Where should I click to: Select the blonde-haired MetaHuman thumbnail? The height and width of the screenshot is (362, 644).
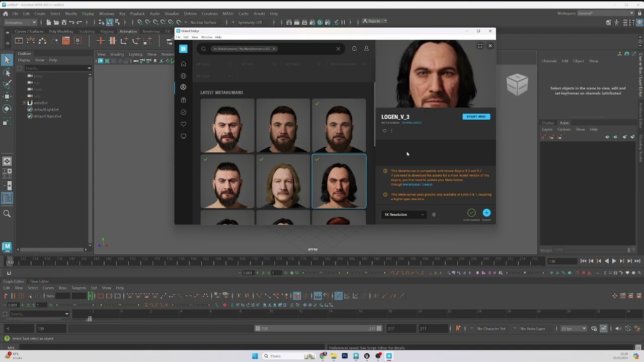point(283,182)
